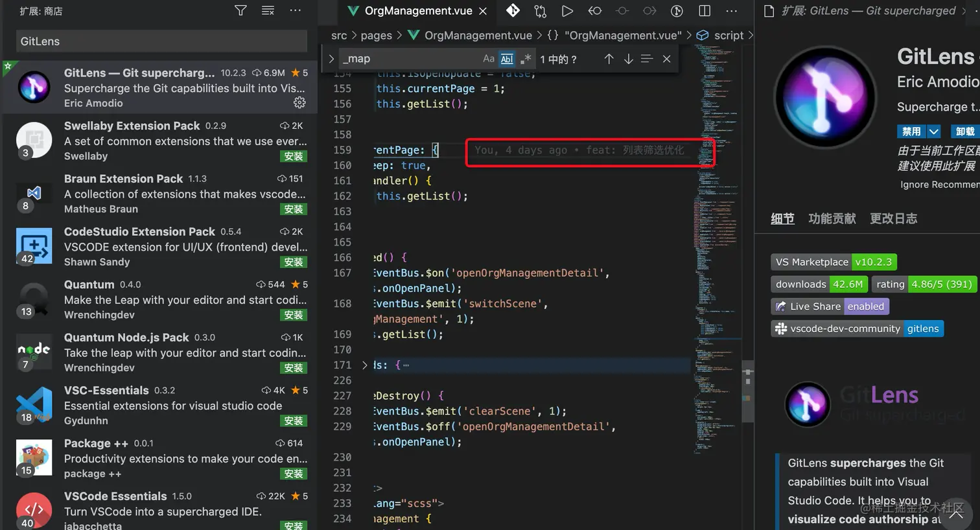The width and height of the screenshot is (980, 530).
Task: Toggle regular expression in find widget
Action: click(526, 59)
